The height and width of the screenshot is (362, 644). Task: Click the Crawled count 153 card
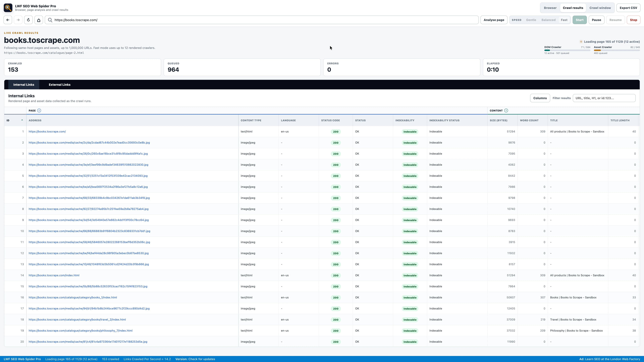83,67
